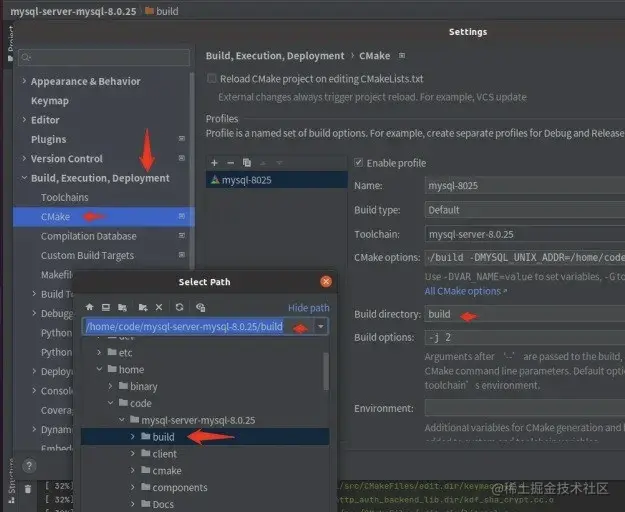Click the build folder icon in the breadcrumb bar
625x512 pixels.
point(149,11)
